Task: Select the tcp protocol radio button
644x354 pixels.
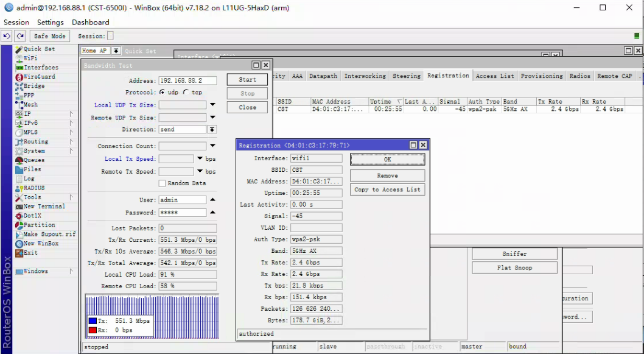Action: click(x=186, y=93)
